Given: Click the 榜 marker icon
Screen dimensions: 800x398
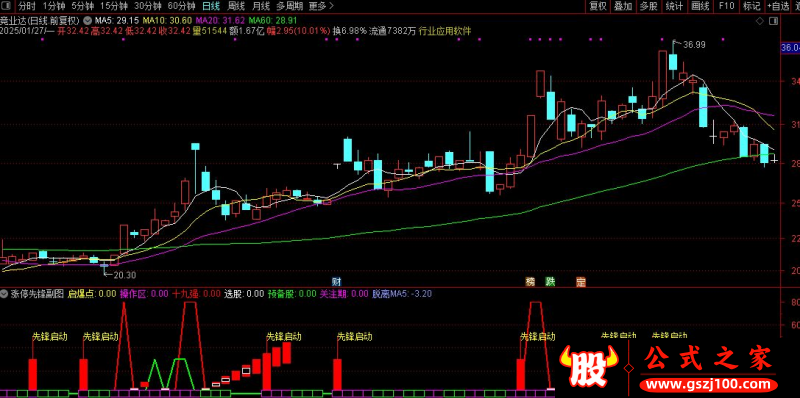Looking at the screenshot, I should coord(531,282).
